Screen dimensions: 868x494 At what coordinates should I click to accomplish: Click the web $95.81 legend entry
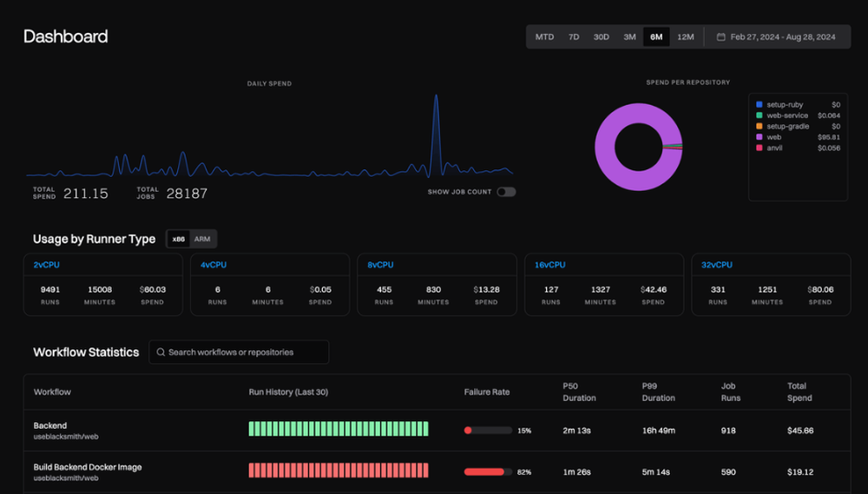(x=798, y=137)
